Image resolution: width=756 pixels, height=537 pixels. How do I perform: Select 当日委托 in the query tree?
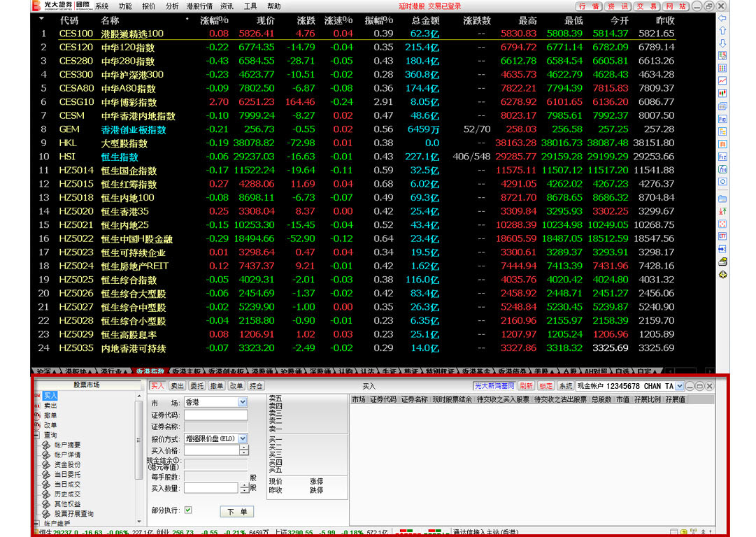[67, 475]
